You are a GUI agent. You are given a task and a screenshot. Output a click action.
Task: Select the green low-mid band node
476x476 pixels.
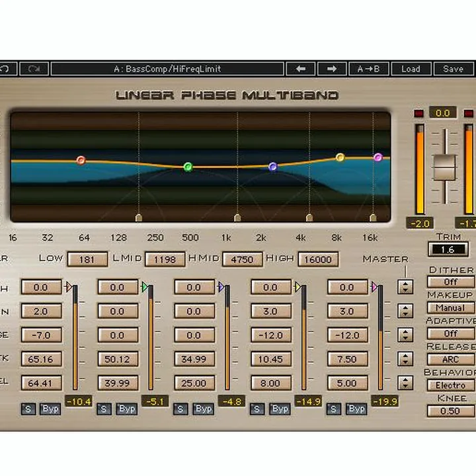click(x=188, y=167)
